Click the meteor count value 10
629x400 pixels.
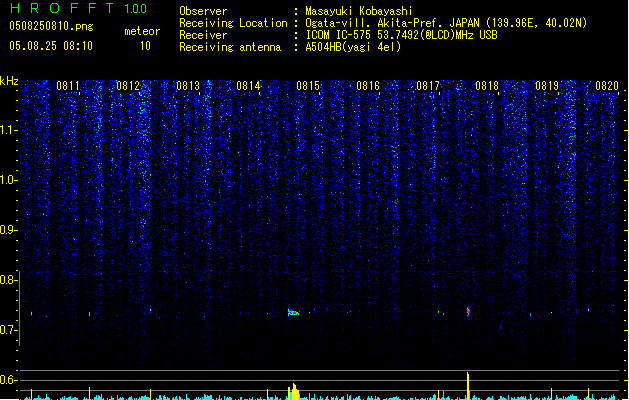pos(145,46)
